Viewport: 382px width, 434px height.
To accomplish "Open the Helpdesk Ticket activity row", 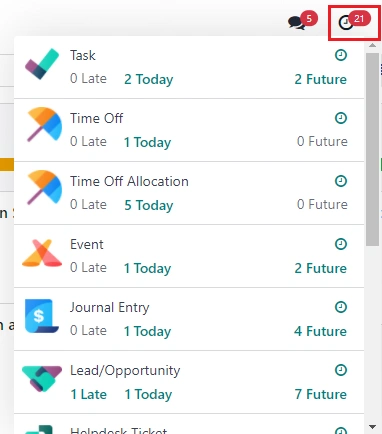I will pyautogui.click(x=189, y=424).
